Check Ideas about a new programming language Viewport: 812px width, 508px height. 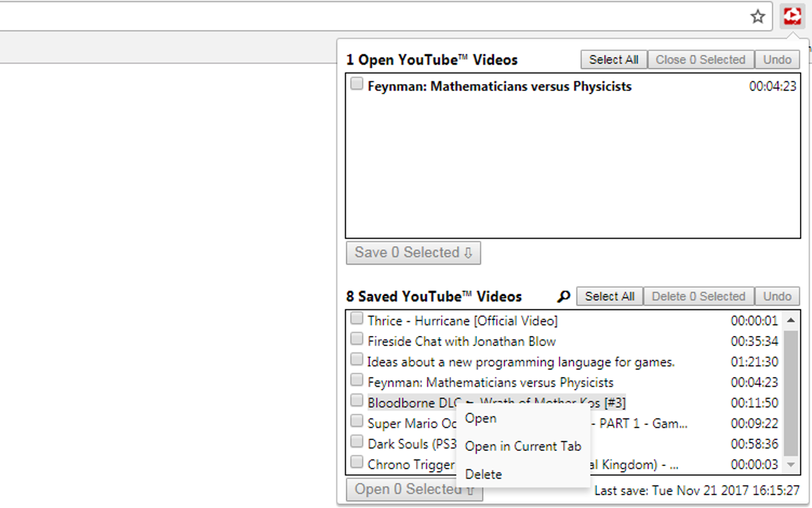pos(357,359)
